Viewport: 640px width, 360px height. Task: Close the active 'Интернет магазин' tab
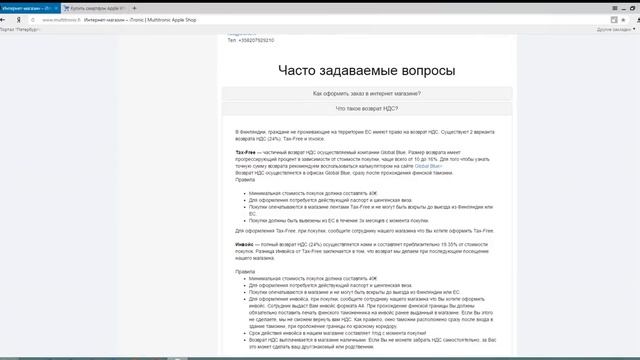pyautogui.click(x=56, y=8)
